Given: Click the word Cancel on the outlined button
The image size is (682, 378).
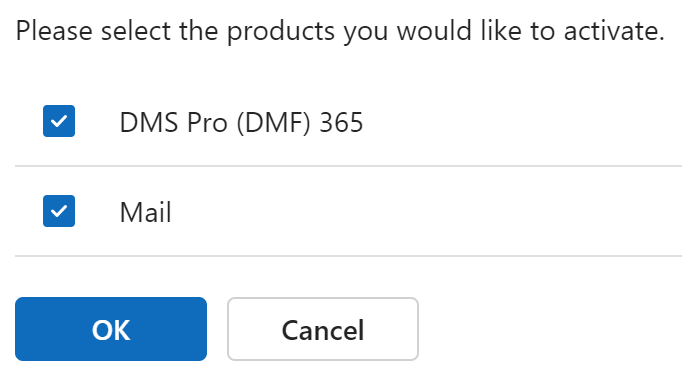Looking at the screenshot, I should tap(323, 330).
